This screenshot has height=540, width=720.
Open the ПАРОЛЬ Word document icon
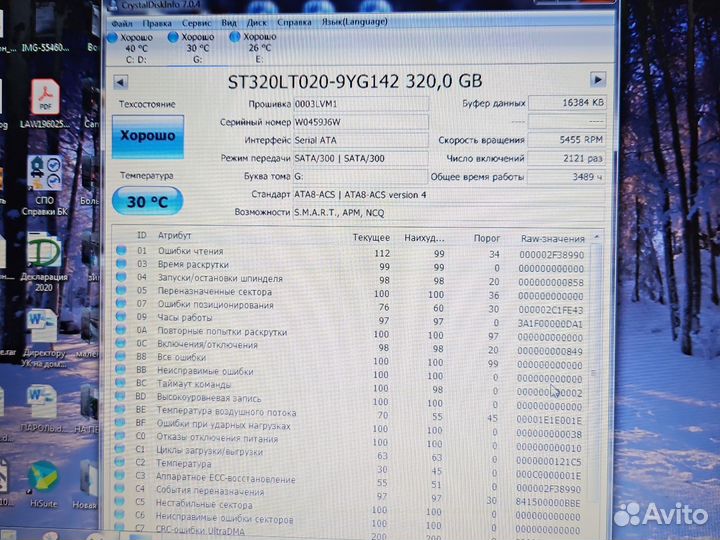tap(43, 410)
